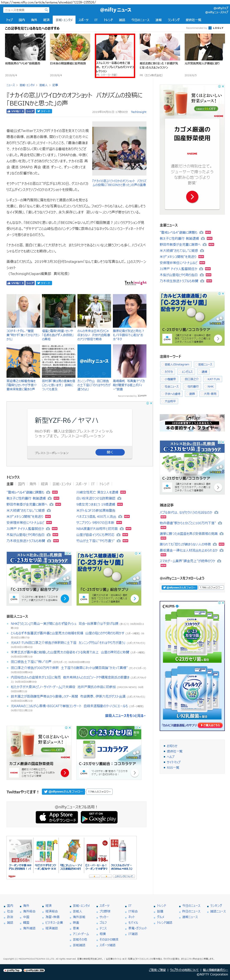230x980 pixels.
Task: Click the 芸能人 breadcrumb link
Action: [x=43, y=85]
